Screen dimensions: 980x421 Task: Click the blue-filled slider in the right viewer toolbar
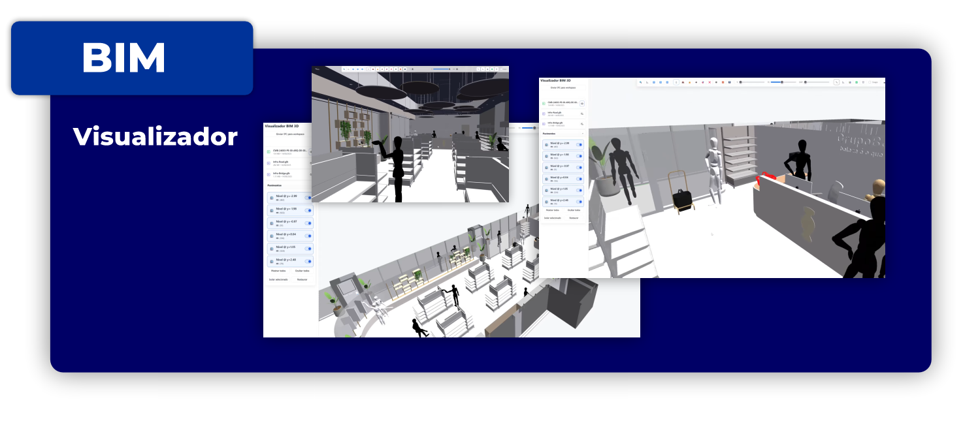(x=776, y=82)
